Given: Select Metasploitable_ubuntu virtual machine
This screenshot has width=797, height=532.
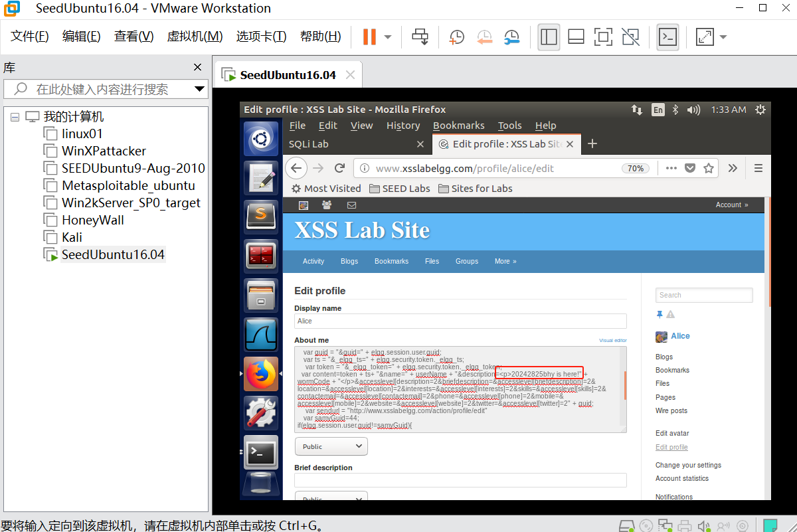Looking at the screenshot, I should pyautogui.click(x=128, y=185).
